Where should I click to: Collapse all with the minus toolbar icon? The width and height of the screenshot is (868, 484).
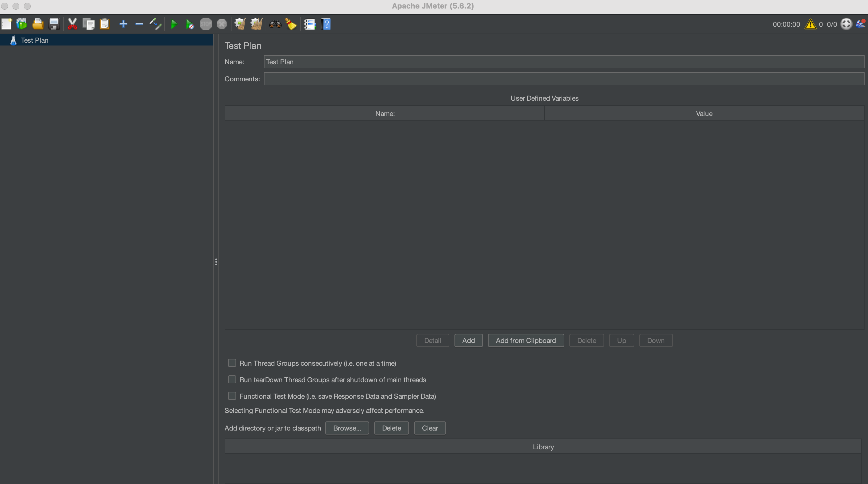139,24
